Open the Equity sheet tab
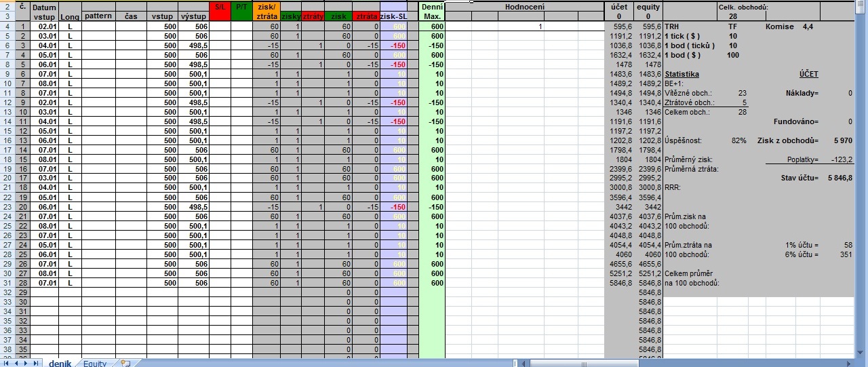This screenshot has height=367, width=868. pos(95,364)
